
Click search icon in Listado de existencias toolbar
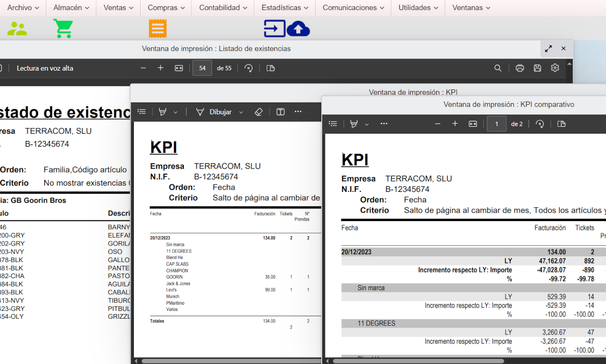(498, 68)
